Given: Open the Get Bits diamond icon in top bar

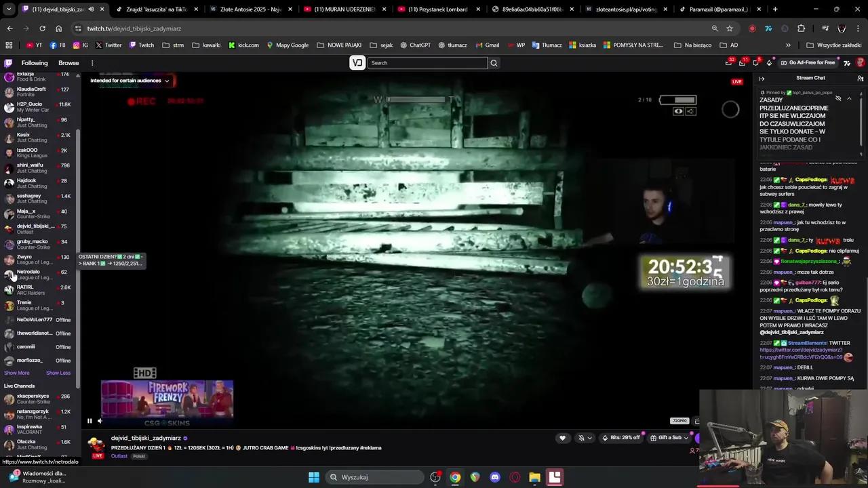Looking at the screenshot, I should click(x=769, y=63).
